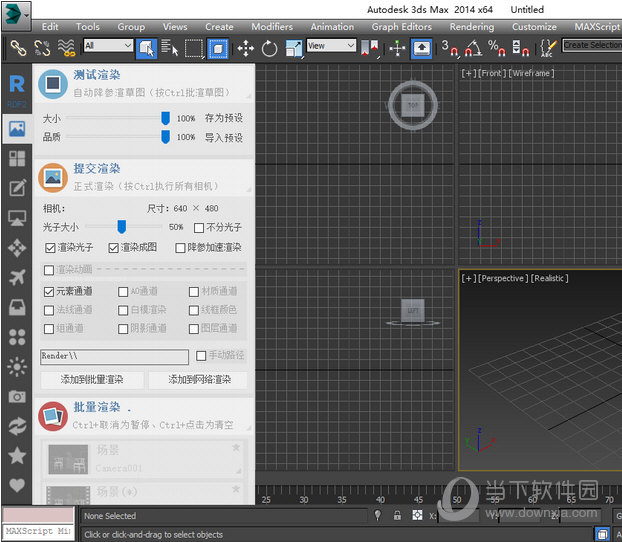Pick Rectangular Selection Region tool
The height and width of the screenshot is (542, 622).
(194, 48)
